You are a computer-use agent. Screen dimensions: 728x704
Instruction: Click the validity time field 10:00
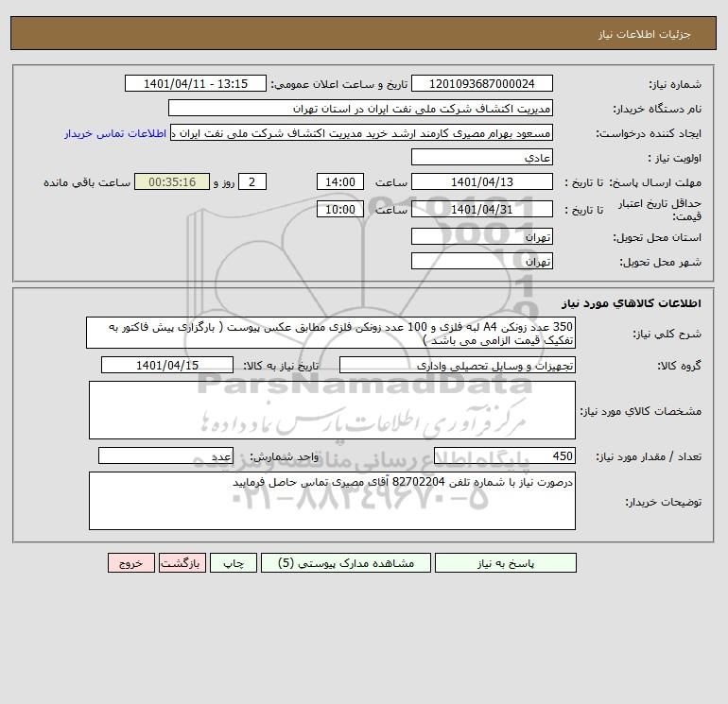(340, 209)
